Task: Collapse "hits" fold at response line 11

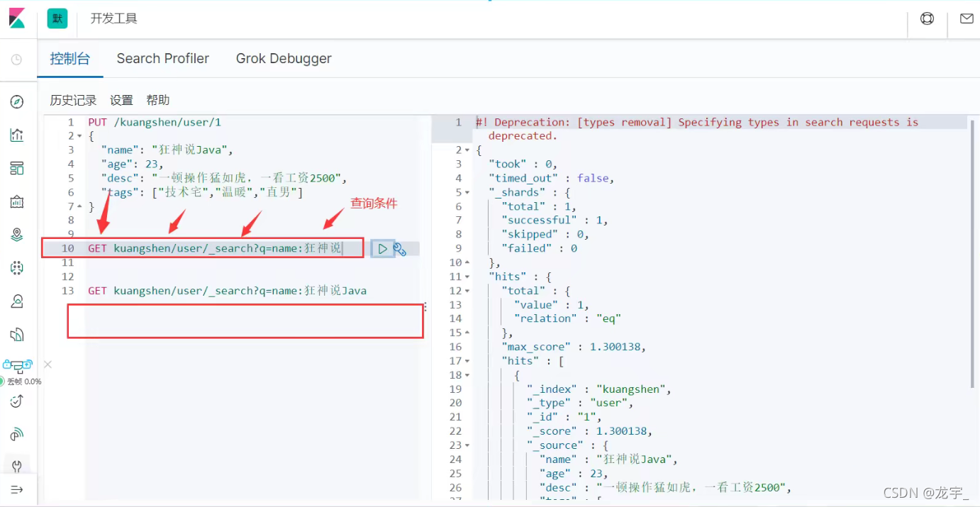Action: [467, 277]
